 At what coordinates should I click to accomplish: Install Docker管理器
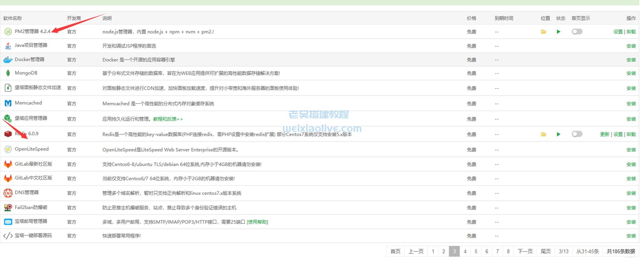(631, 60)
